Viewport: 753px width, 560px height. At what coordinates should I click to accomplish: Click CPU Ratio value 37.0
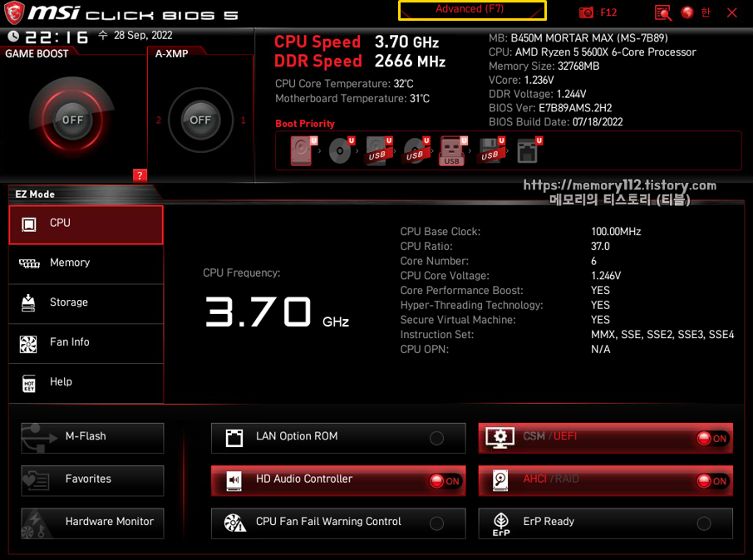click(600, 247)
